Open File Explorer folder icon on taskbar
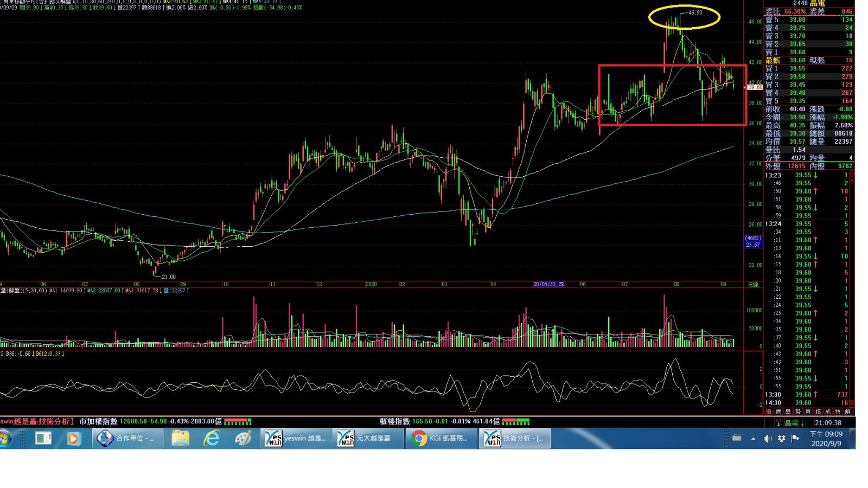The height and width of the screenshot is (488, 868). pyautogui.click(x=180, y=438)
